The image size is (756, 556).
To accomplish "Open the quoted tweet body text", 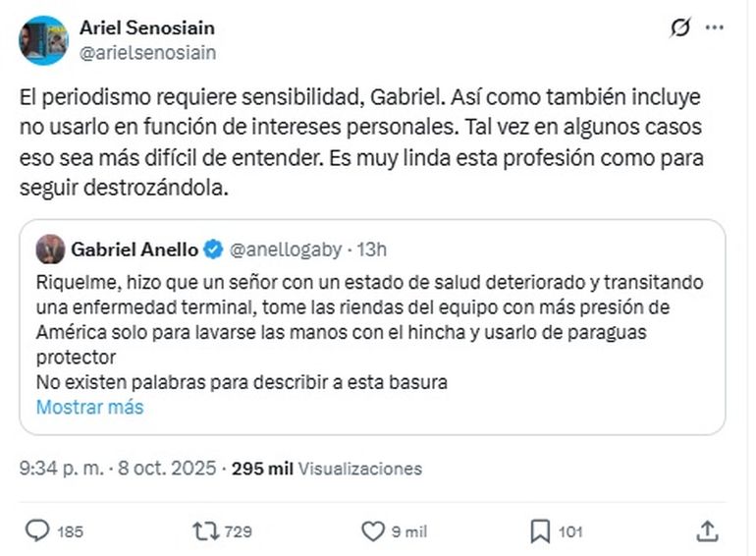I will pos(373,330).
